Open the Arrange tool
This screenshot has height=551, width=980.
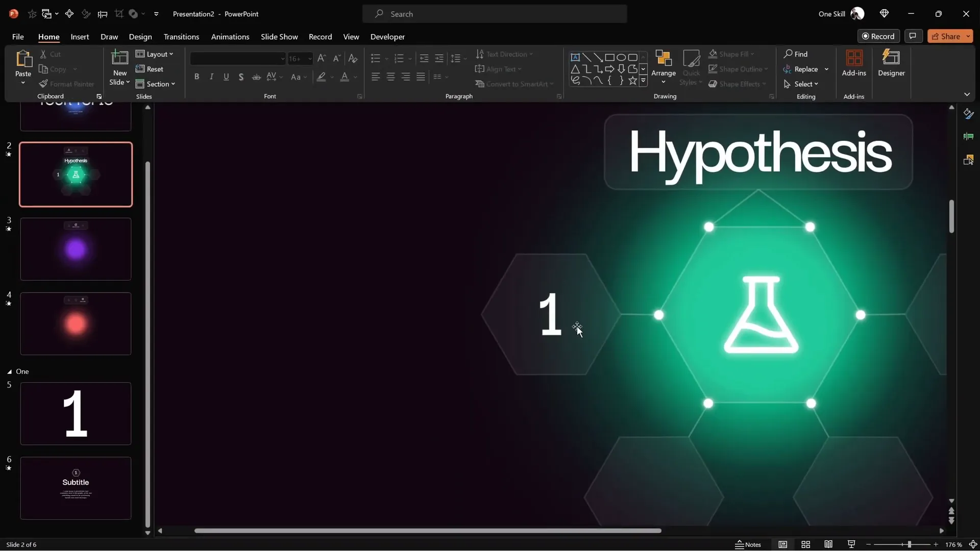tap(664, 67)
